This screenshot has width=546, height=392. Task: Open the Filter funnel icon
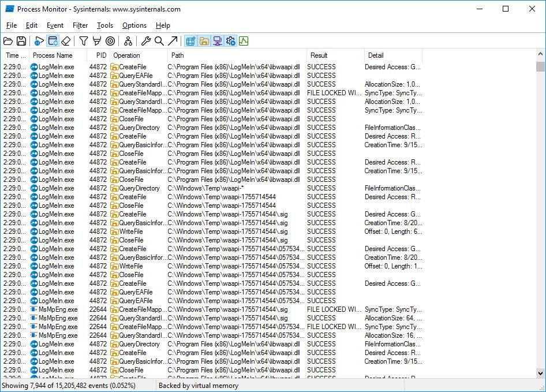click(x=84, y=41)
